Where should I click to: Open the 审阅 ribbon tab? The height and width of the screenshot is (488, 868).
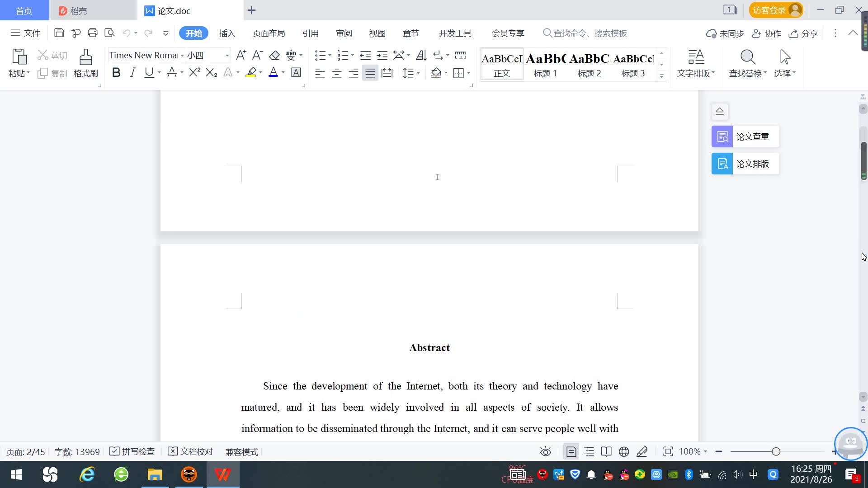tap(344, 33)
